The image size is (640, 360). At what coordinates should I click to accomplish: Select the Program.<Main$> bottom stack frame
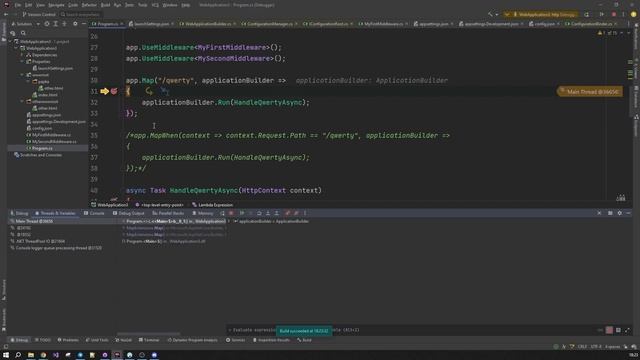pyautogui.click(x=165, y=241)
